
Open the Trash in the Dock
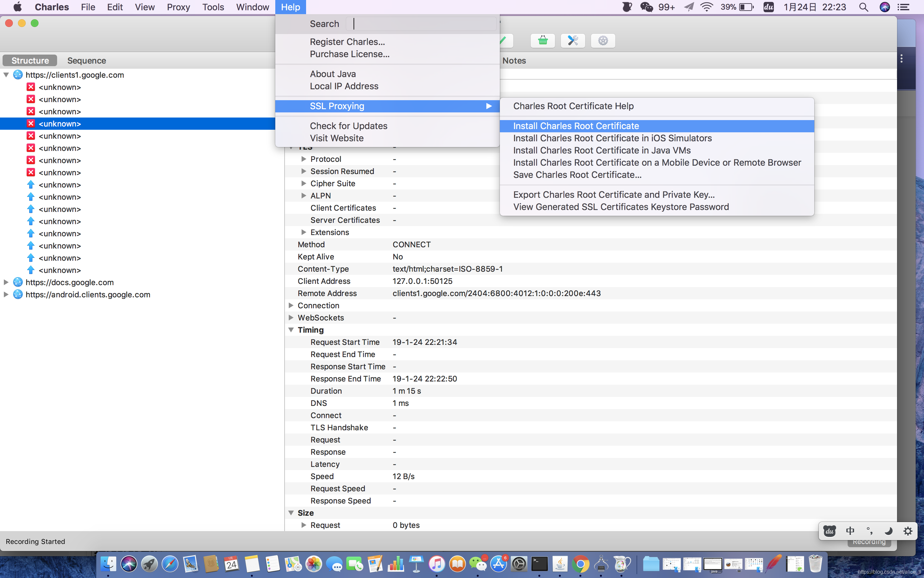(815, 564)
